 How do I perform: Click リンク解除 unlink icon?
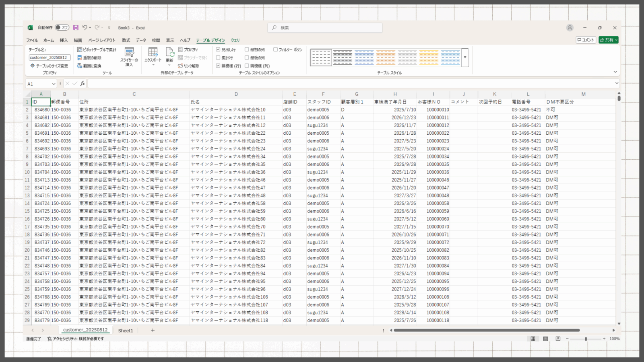[x=180, y=66]
